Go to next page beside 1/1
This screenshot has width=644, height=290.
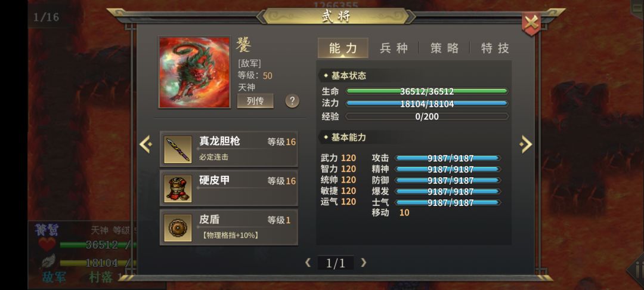click(x=363, y=263)
